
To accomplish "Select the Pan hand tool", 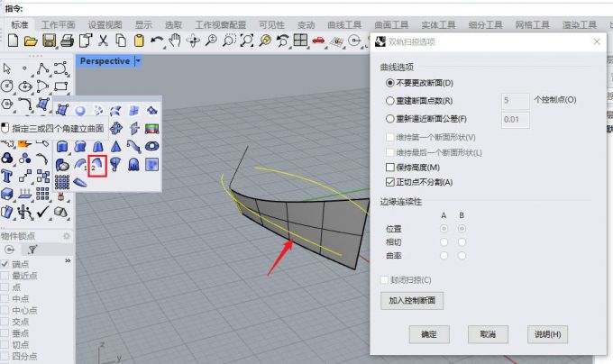I will point(175,41).
